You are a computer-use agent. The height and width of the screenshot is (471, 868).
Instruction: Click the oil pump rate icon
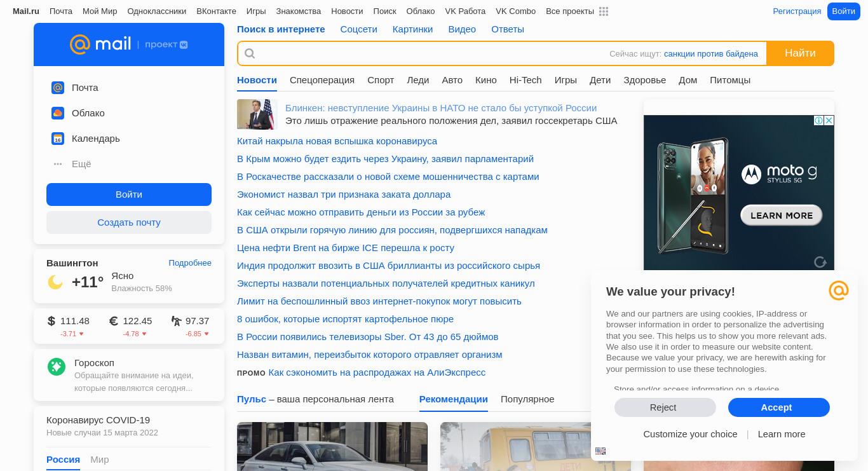tap(176, 321)
